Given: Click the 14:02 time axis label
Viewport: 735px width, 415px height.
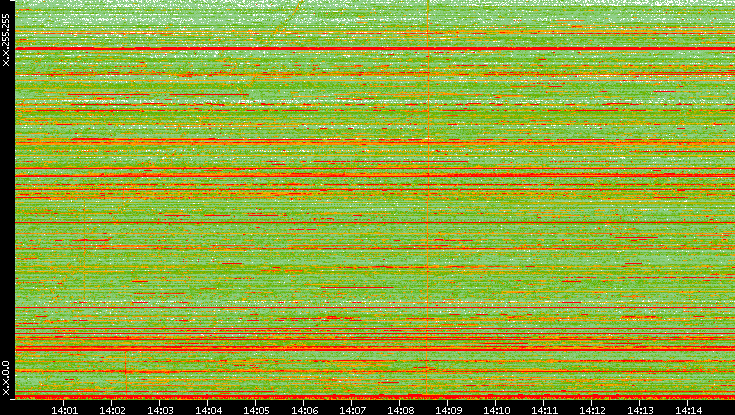Looking at the screenshot, I should point(112,410).
